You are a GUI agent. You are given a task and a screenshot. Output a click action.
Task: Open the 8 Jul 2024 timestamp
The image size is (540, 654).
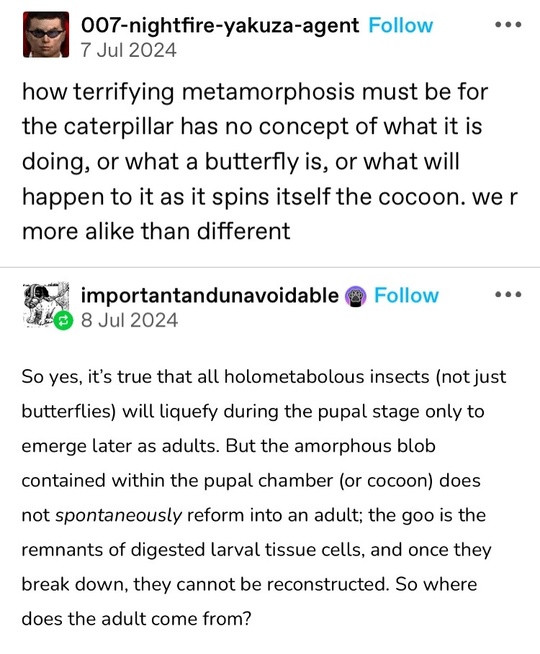point(130,320)
